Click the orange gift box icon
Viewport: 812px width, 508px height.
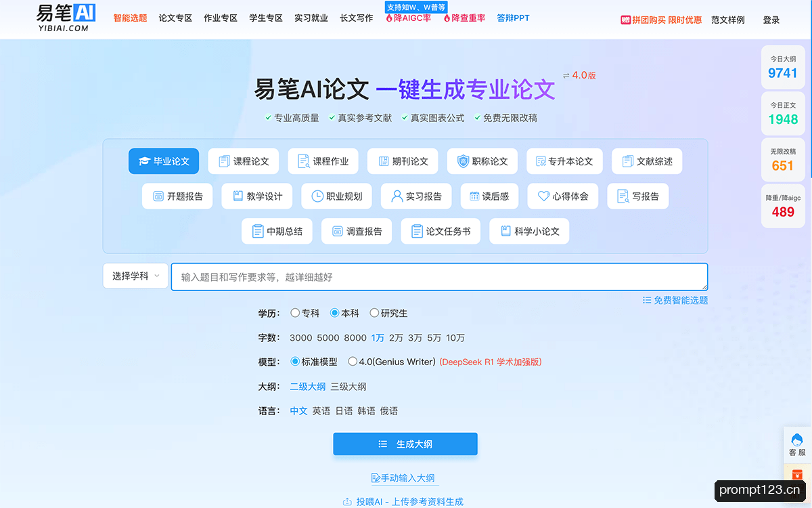pos(797,475)
